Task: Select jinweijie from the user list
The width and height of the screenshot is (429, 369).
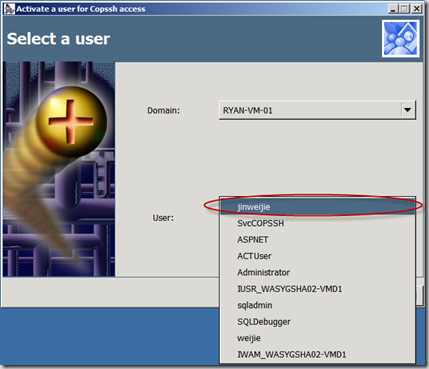Action: click(x=317, y=207)
